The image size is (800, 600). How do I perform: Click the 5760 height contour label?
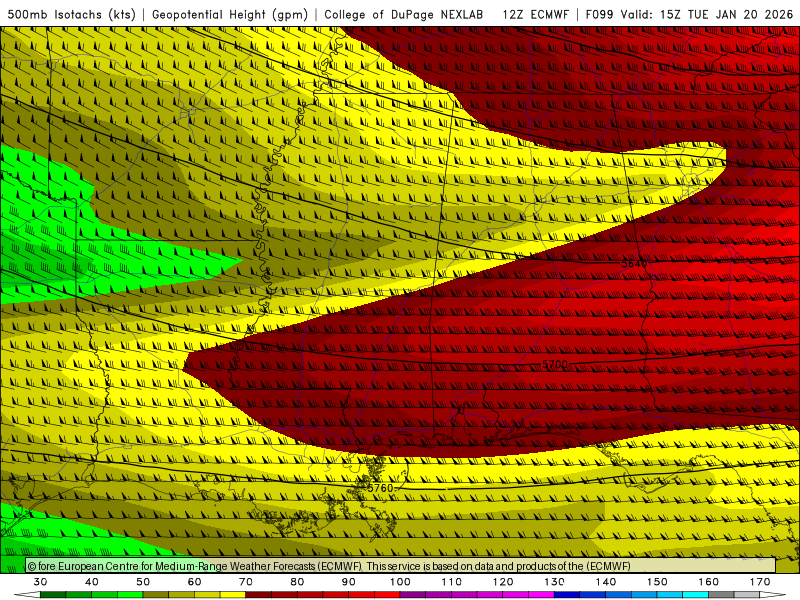pos(381,488)
